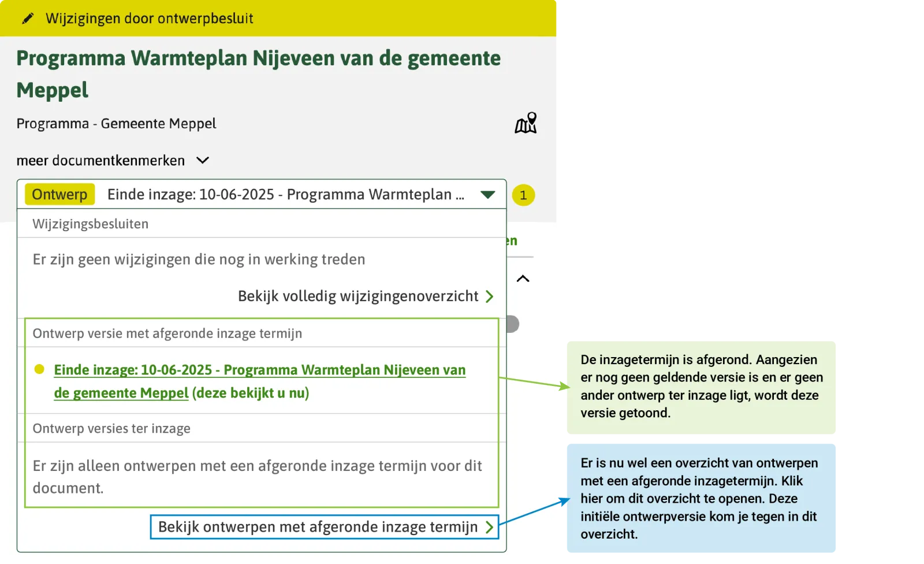Click the label (deze bekijkt u nu)
This screenshot has height=564, width=924.
point(250,392)
